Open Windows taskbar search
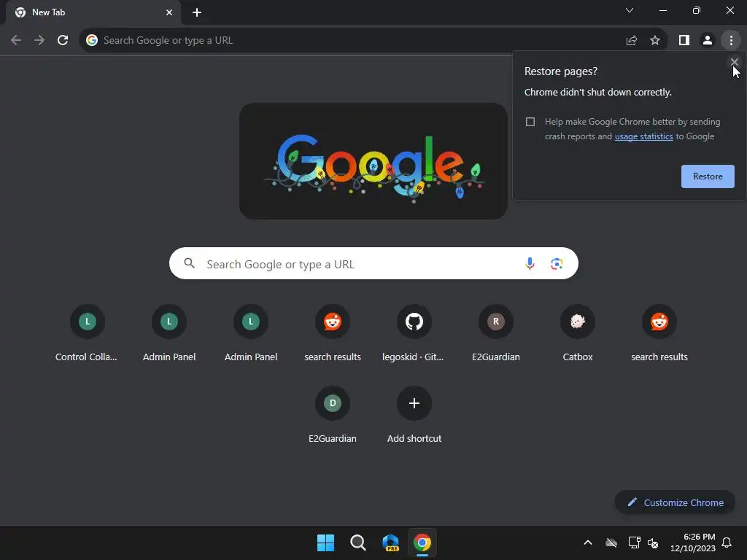The image size is (747, 560). coord(357,542)
